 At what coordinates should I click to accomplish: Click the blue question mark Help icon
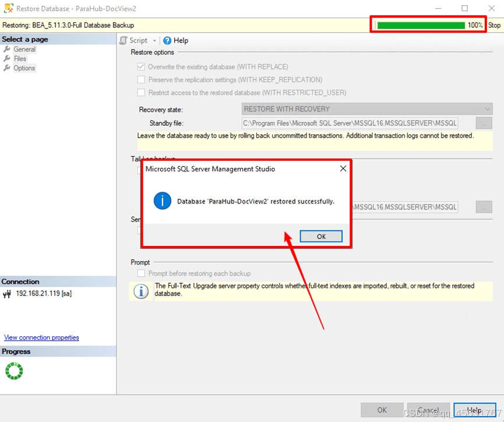click(x=167, y=41)
